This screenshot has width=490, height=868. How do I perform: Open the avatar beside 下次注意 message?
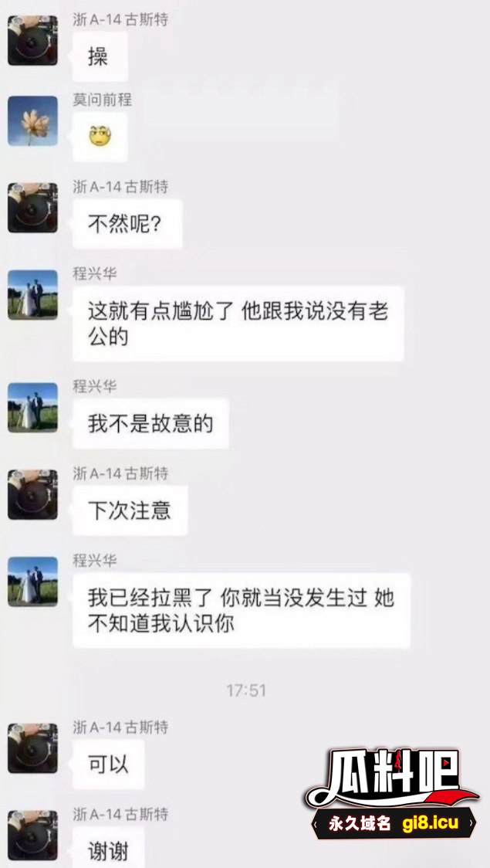tap(32, 494)
